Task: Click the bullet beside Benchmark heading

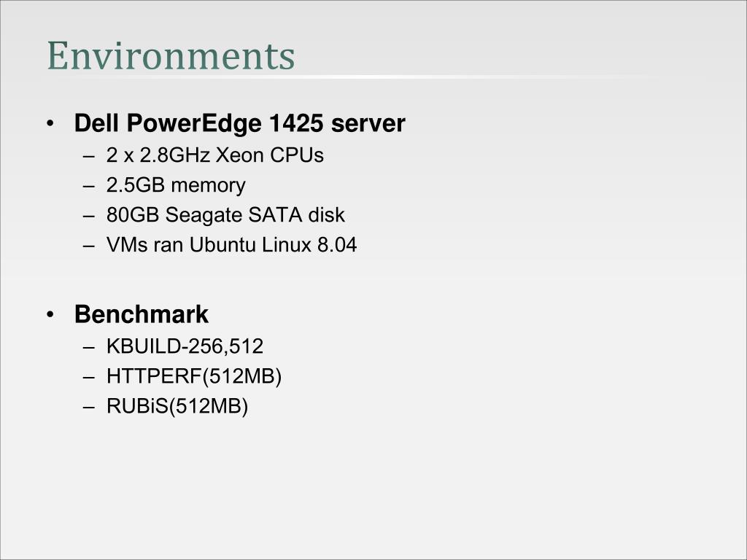Action: (50, 315)
